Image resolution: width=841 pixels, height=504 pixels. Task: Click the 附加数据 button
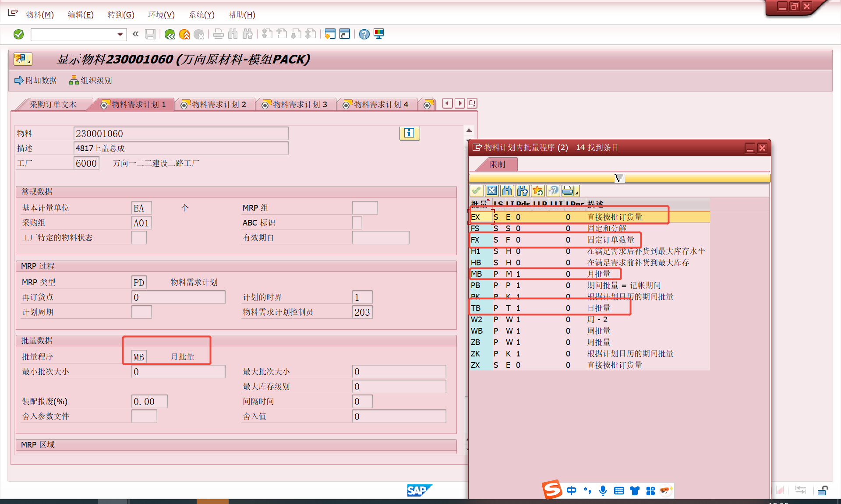pos(36,81)
